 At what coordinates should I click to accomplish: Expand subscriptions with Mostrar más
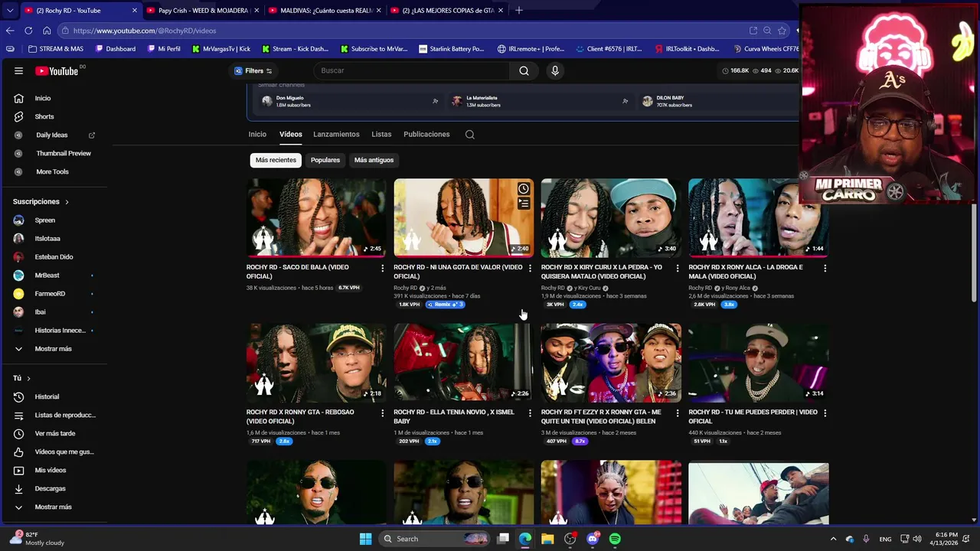tap(54, 348)
